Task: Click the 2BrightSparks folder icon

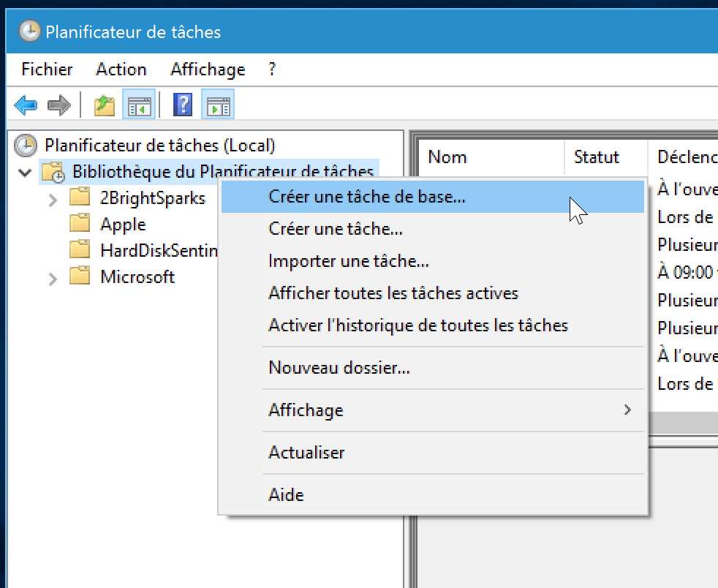Action: 80,197
